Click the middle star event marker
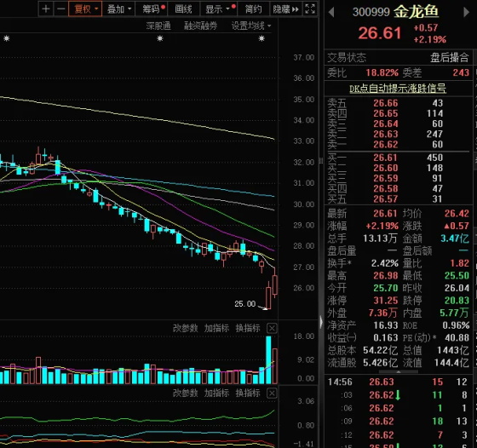Viewport: 477px width, 448px height. 160,38
